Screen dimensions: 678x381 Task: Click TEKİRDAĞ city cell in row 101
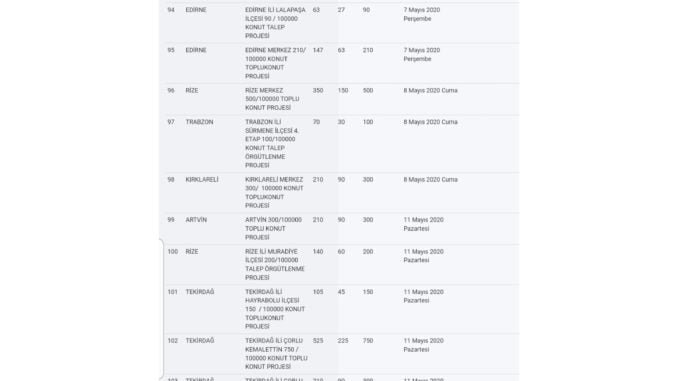pyautogui.click(x=200, y=292)
